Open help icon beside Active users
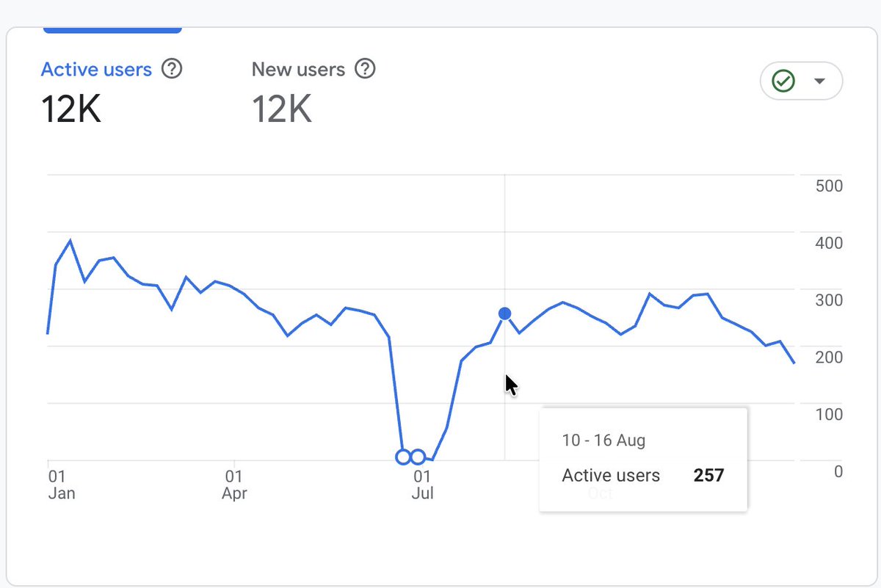 172,70
